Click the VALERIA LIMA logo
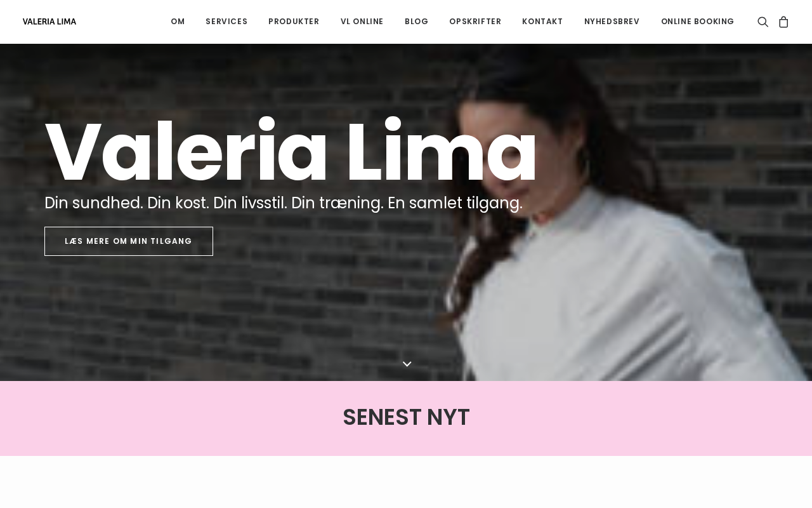 point(49,22)
